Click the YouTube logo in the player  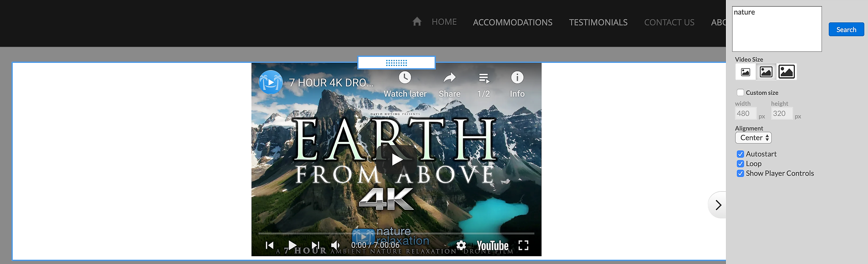click(493, 245)
